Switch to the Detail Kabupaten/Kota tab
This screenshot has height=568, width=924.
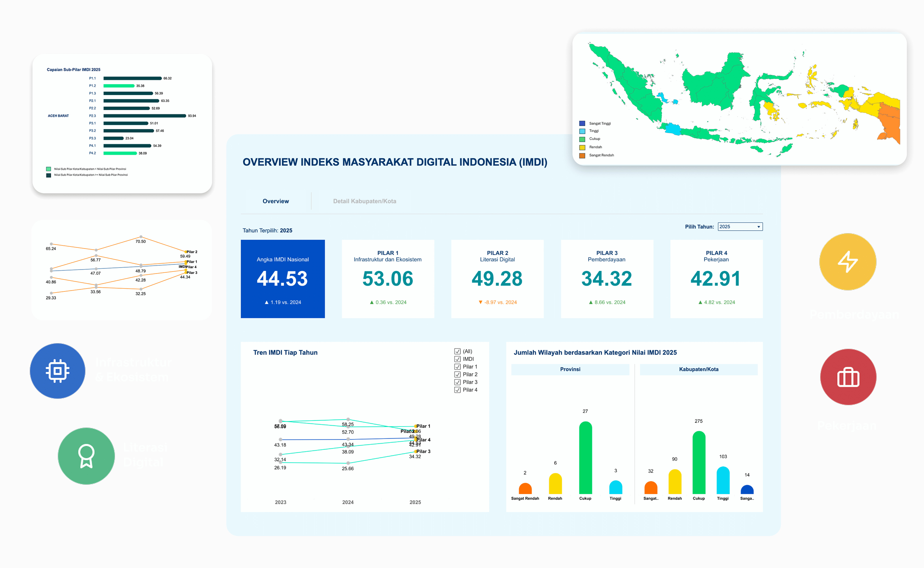pos(364,201)
